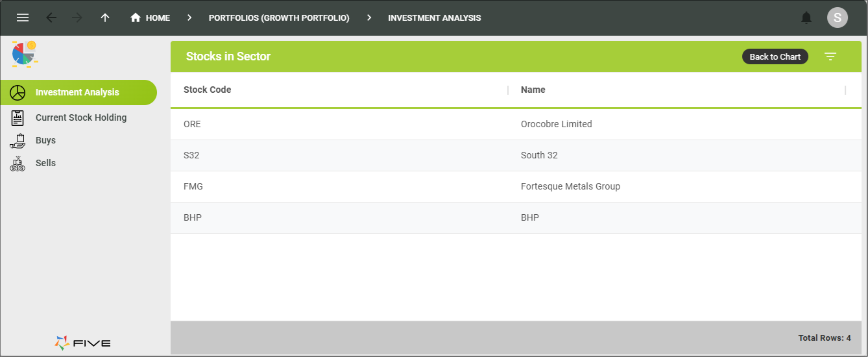
Task: Click the pie chart application logo
Action: (x=25, y=54)
